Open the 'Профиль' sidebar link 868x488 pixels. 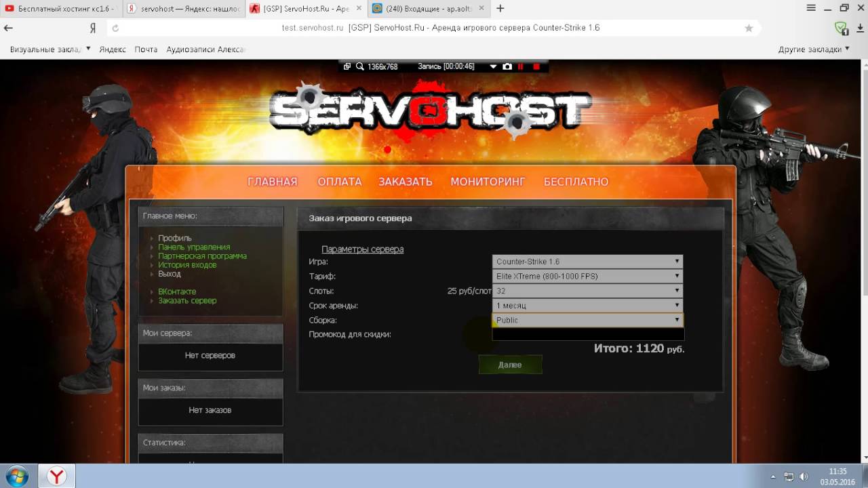point(175,238)
